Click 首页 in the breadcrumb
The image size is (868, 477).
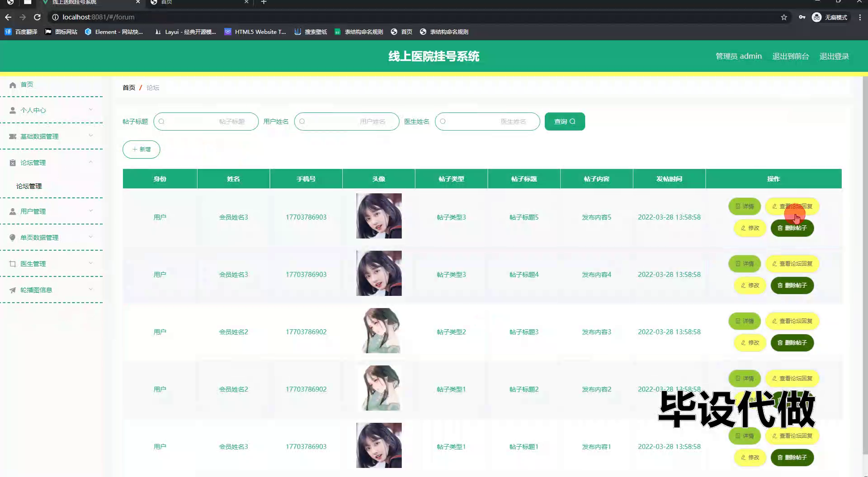pos(129,88)
